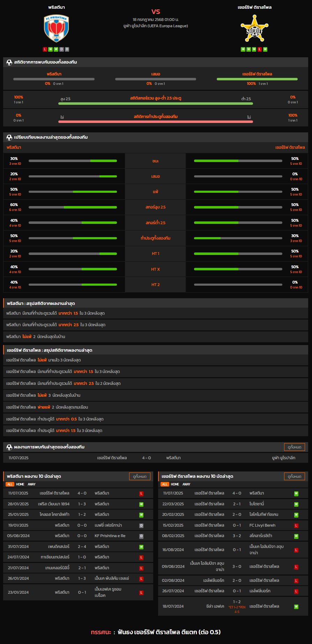Click 'FC Livyi Bereh' opponent name
This screenshot has height=644, width=312.
point(262,525)
